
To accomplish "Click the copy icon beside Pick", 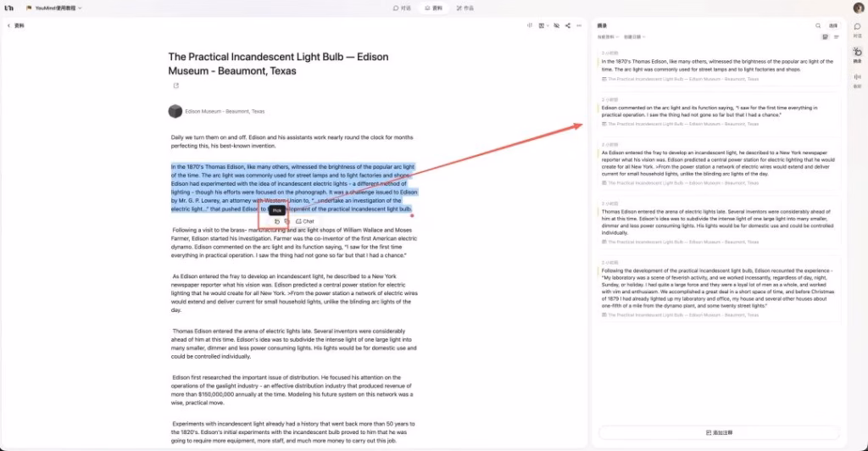I will pos(287,221).
